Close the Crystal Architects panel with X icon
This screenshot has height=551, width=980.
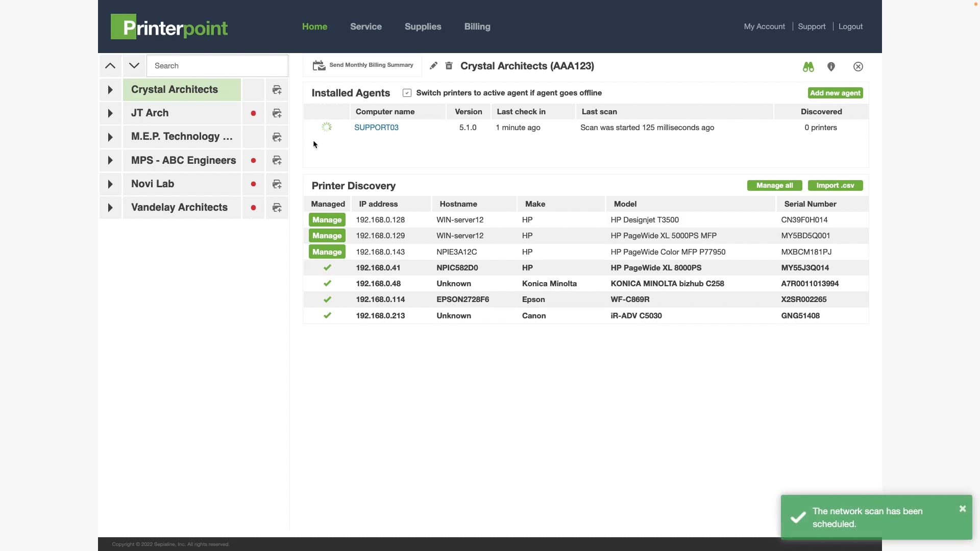pyautogui.click(x=858, y=67)
